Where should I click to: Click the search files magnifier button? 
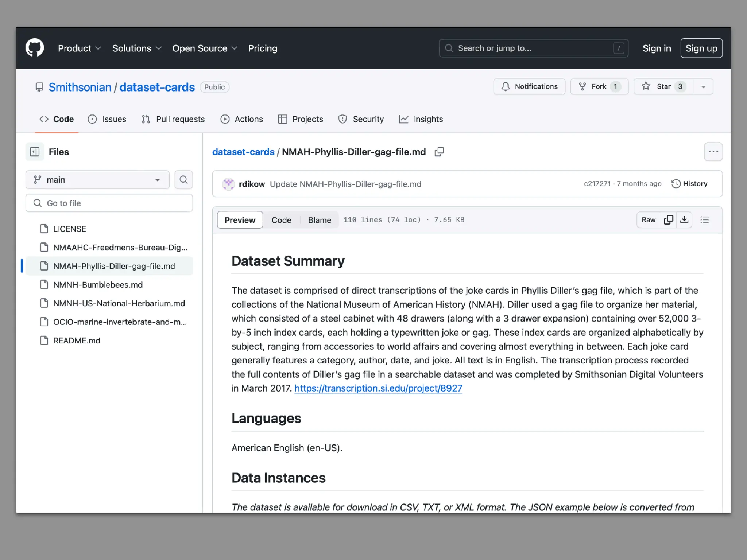(183, 180)
